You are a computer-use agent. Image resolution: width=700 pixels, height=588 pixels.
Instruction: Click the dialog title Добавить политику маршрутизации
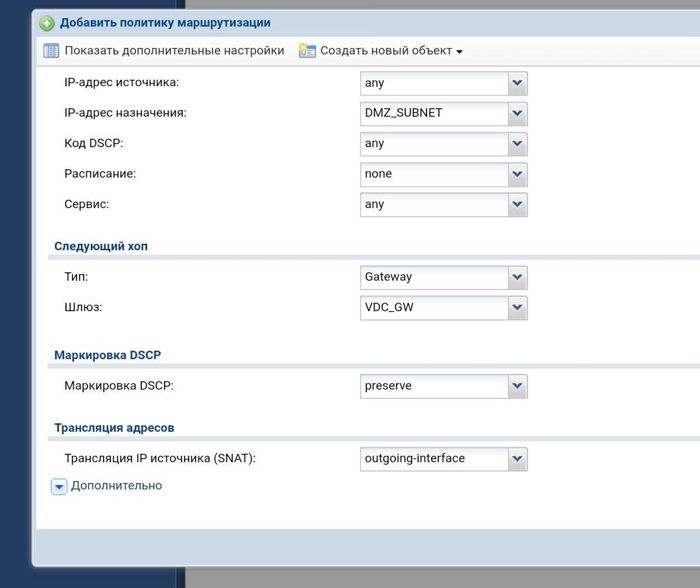coord(165,23)
